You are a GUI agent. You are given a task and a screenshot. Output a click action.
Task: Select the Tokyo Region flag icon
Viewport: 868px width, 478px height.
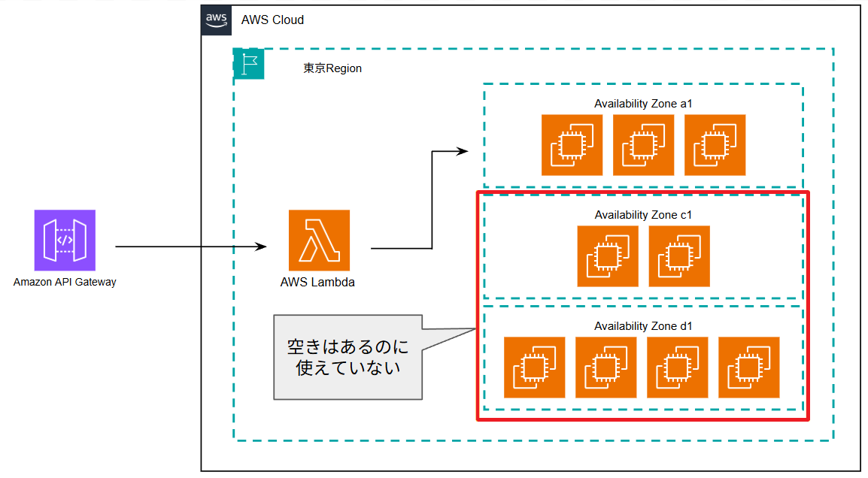[248, 64]
